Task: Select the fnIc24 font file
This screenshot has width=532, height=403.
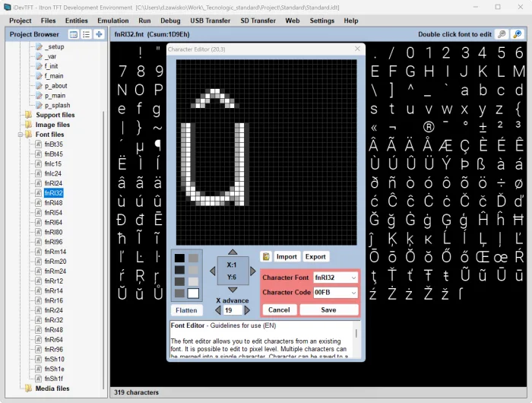Action: point(53,173)
